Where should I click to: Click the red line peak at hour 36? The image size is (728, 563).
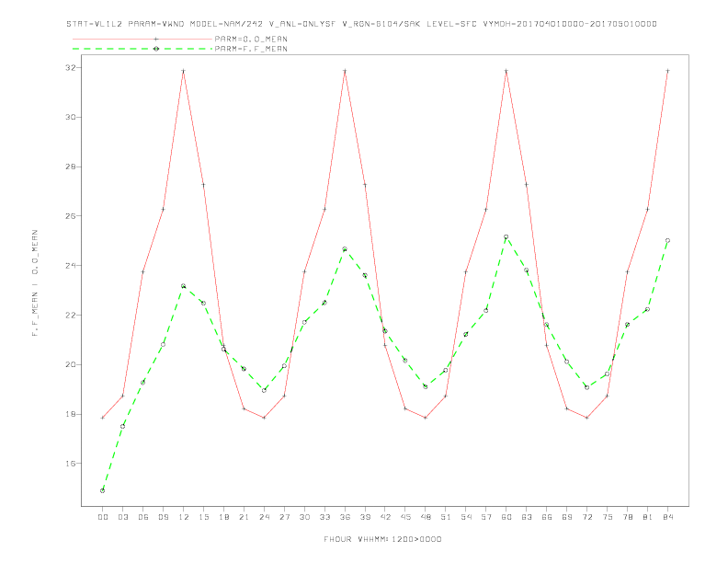[x=345, y=71]
